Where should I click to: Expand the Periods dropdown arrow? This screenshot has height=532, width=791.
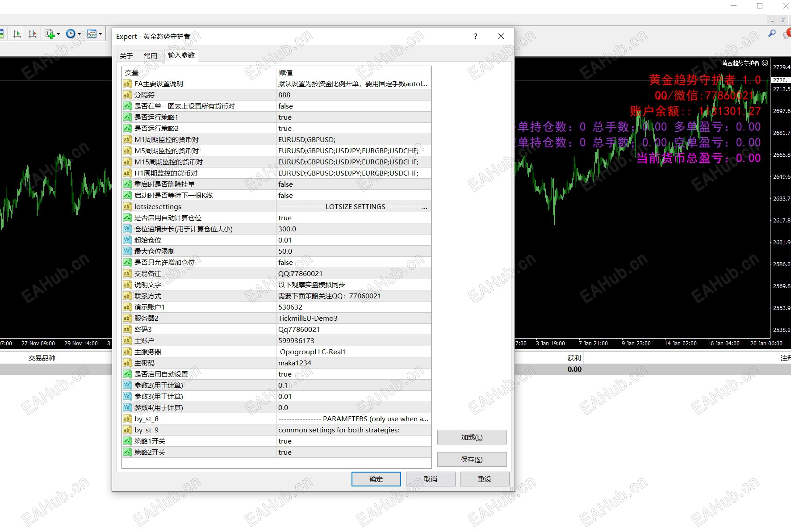click(79, 34)
